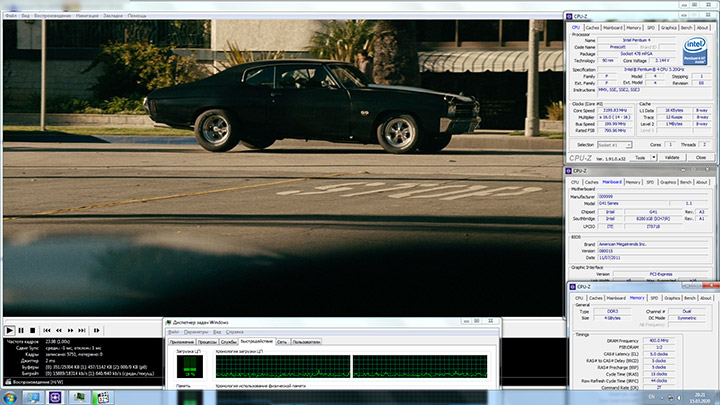Open the Graphics tab in the top CPU-Z window
This screenshot has height=405, width=720.
pyautogui.click(x=669, y=28)
